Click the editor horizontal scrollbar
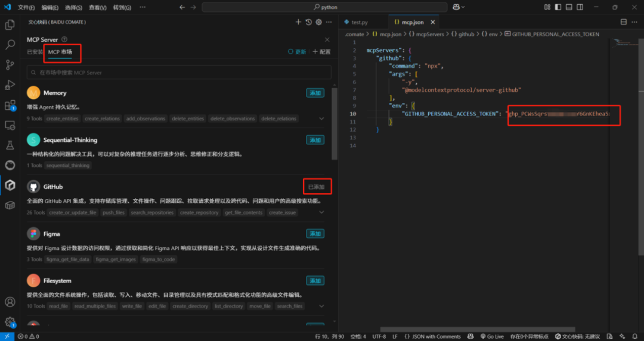The width and height of the screenshot is (644, 341). click(x=478, y=329)
